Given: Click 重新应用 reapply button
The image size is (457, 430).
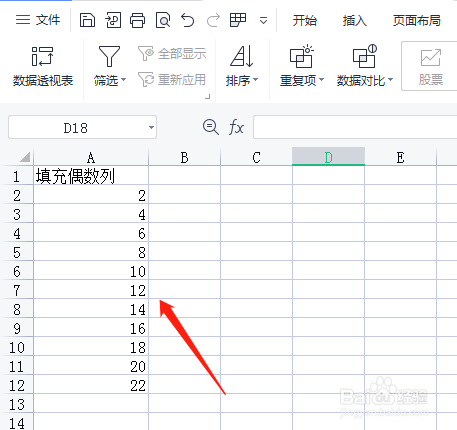Looking at the screenshot, I should (172, 80).
